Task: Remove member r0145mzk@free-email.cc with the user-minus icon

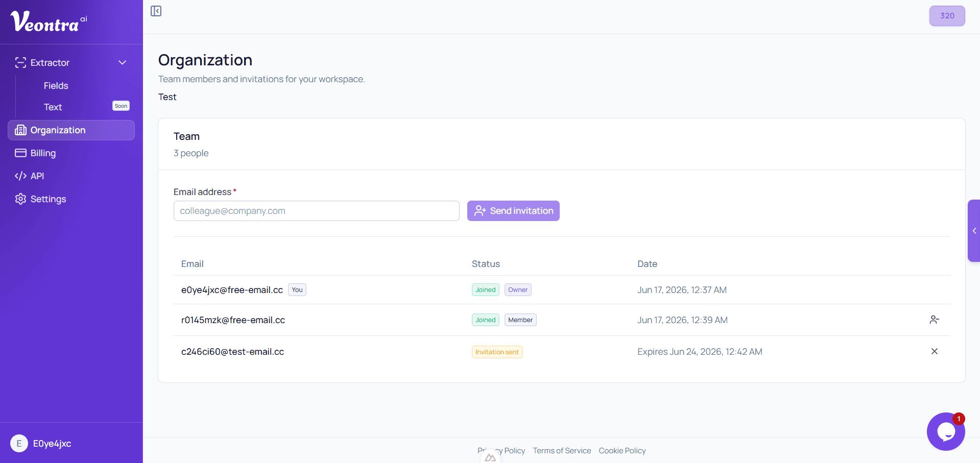Action: pos(935,320)
